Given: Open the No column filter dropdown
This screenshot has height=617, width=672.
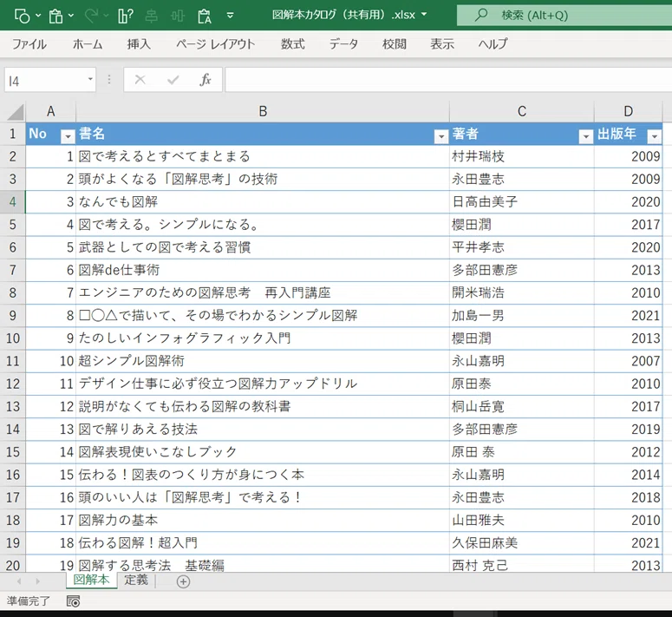Looking at the screenshot, I should pyautogui.click(x=68, y=136).
